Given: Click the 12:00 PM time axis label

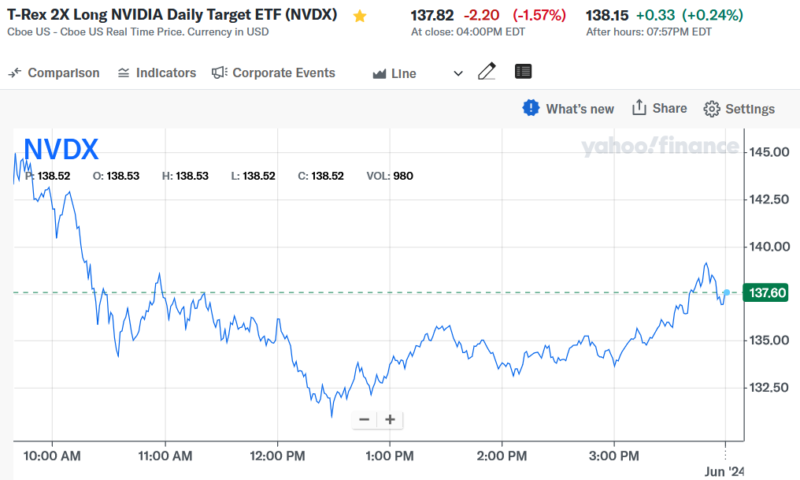Looking at the screenshot, I should tap(276, 456).
